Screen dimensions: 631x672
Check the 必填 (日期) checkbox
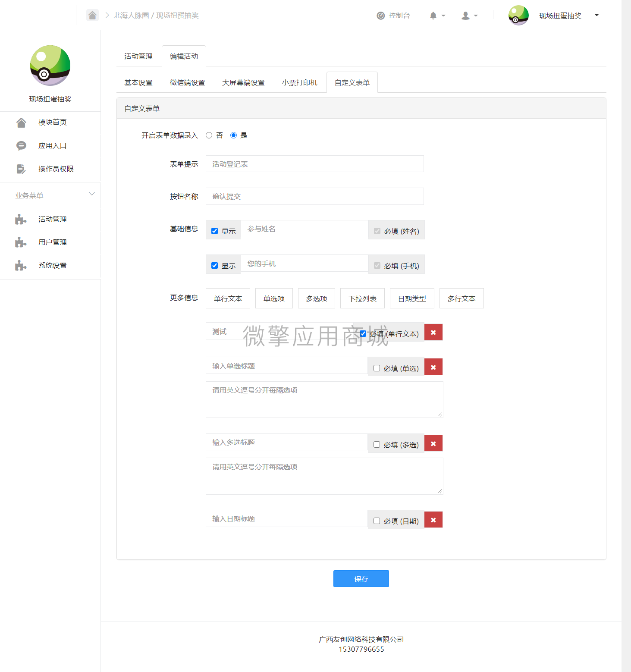(377, 521)
